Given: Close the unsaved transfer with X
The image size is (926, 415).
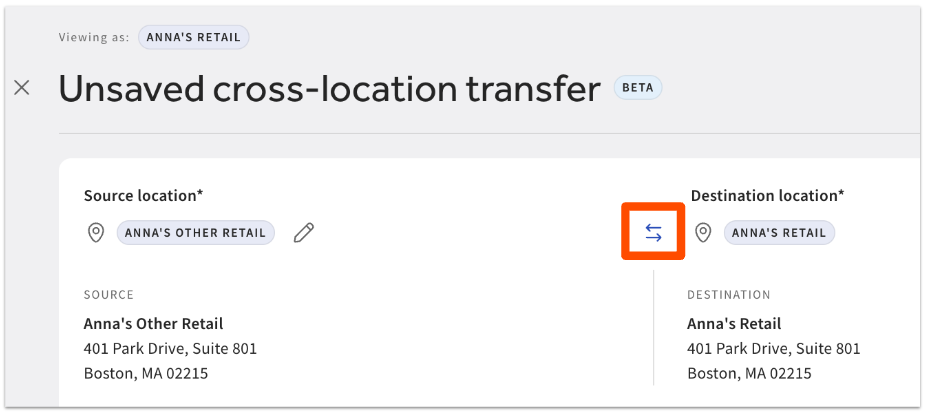Looking at the screenshot, I should (x=21, y=88).
